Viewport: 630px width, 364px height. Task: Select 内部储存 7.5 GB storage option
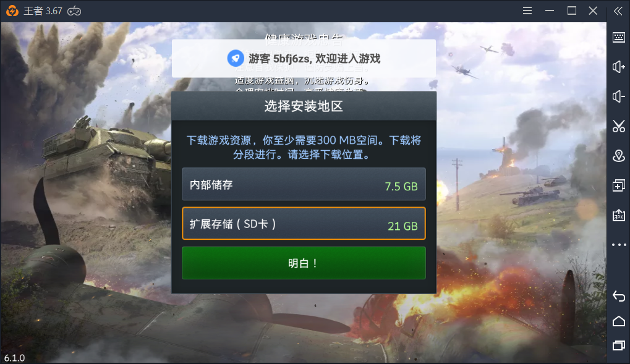tap(304, 184)
